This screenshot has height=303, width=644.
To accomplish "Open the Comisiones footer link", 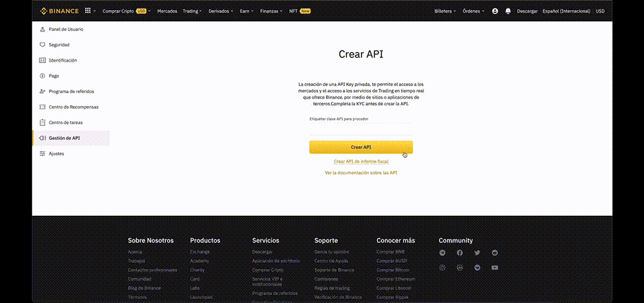I will point(326,279).
